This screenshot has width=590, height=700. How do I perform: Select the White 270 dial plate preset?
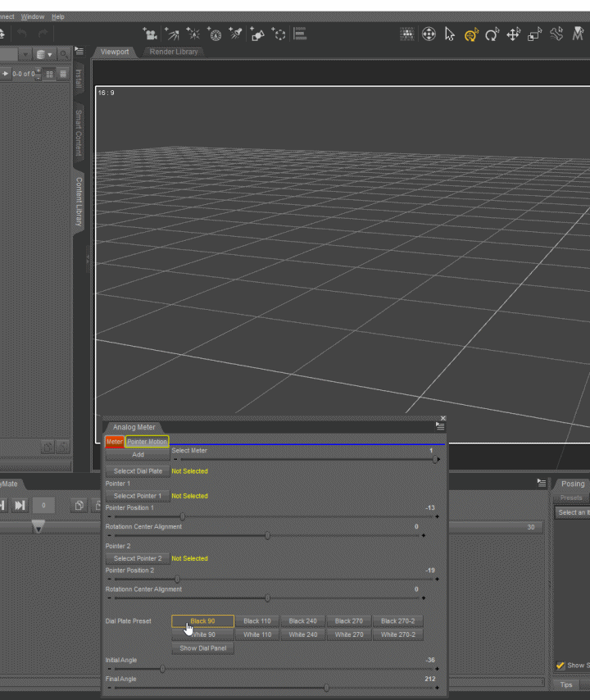point(348,634)
